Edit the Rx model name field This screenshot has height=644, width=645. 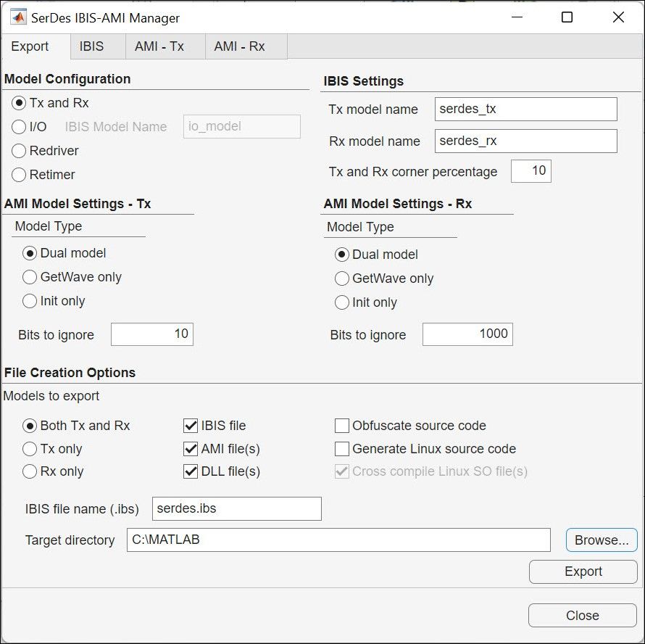pos(525,141)
